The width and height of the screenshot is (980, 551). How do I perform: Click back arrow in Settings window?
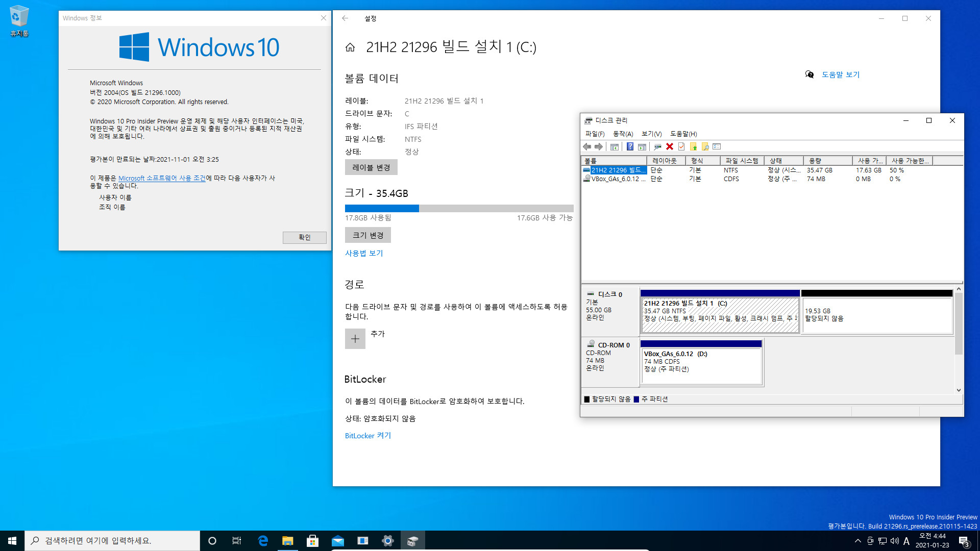click(x=345, y=18)
